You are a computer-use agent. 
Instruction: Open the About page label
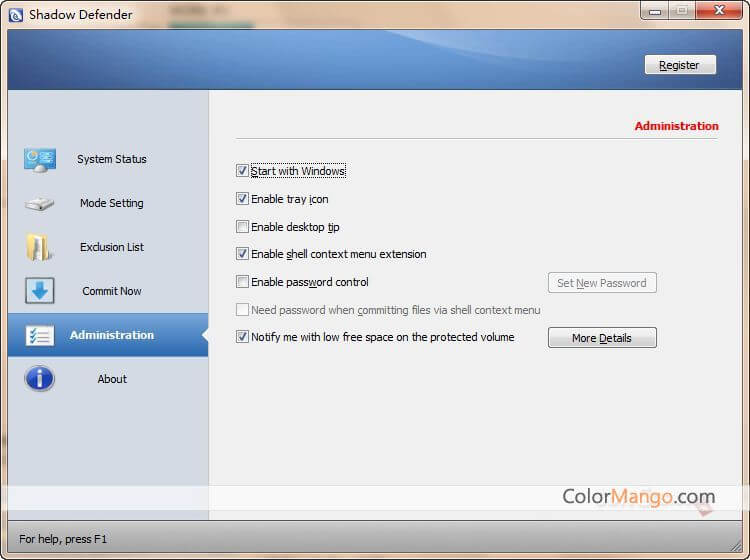[x=112, y=379]
